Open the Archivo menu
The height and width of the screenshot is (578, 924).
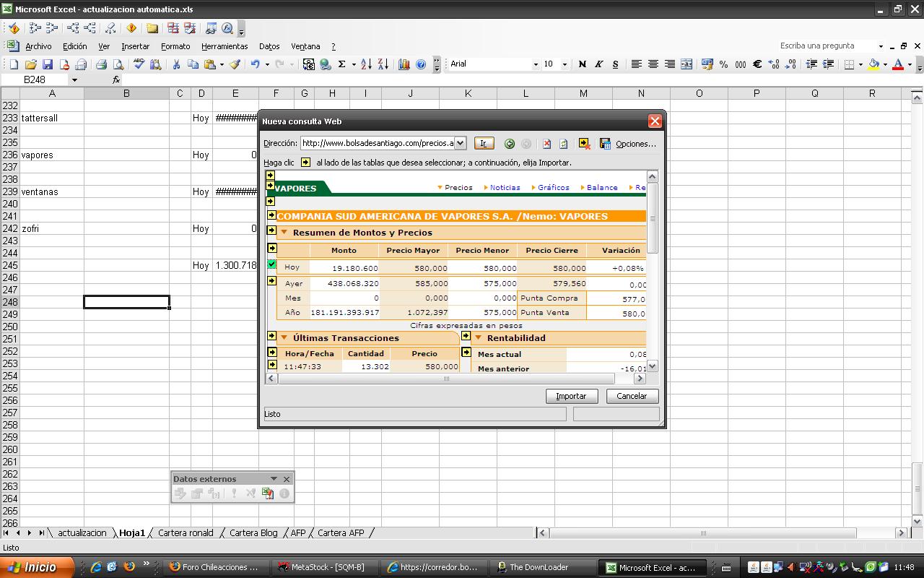[x=38, y=46]
